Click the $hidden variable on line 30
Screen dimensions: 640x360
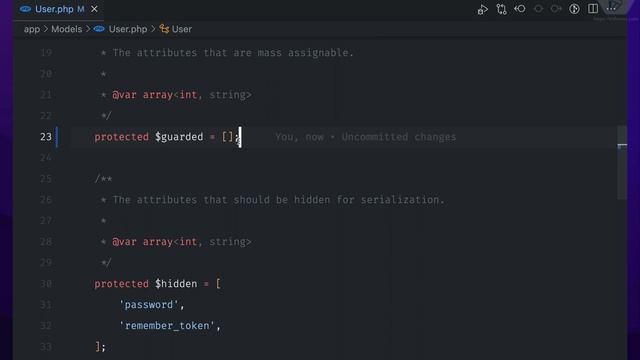tap(176, 284)
